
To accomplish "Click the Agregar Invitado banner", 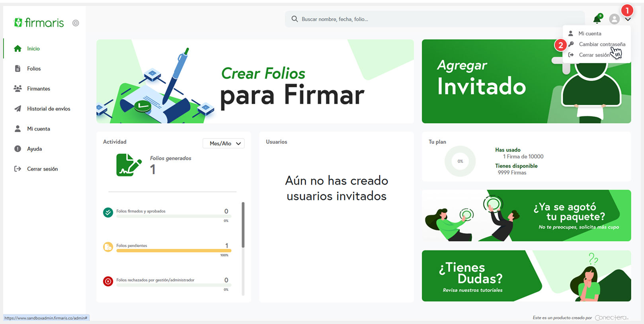I will [x=526, y=81].
